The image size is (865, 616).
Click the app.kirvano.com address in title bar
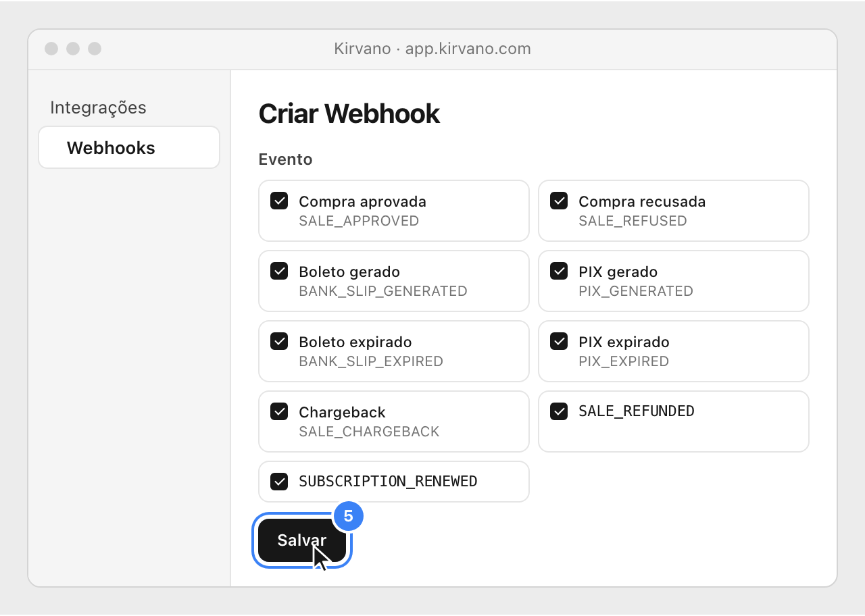point(468,49)
